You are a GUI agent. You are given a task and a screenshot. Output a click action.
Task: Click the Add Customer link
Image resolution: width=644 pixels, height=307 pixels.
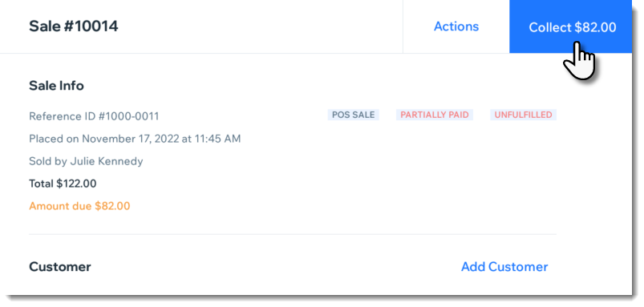pyautogui.click(x=504, y=267)
